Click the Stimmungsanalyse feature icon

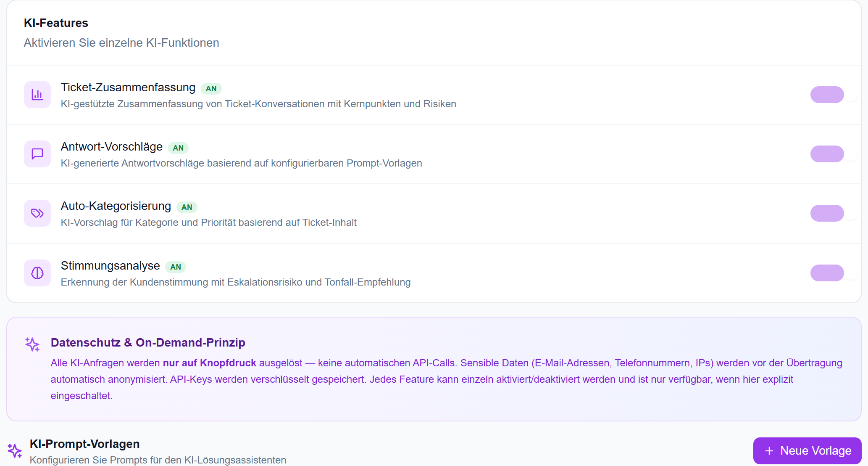[37, 273]
